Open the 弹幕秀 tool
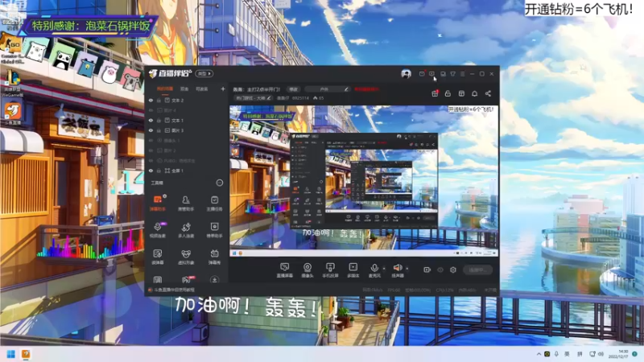 pyautogui.click(x=214, y=257)
